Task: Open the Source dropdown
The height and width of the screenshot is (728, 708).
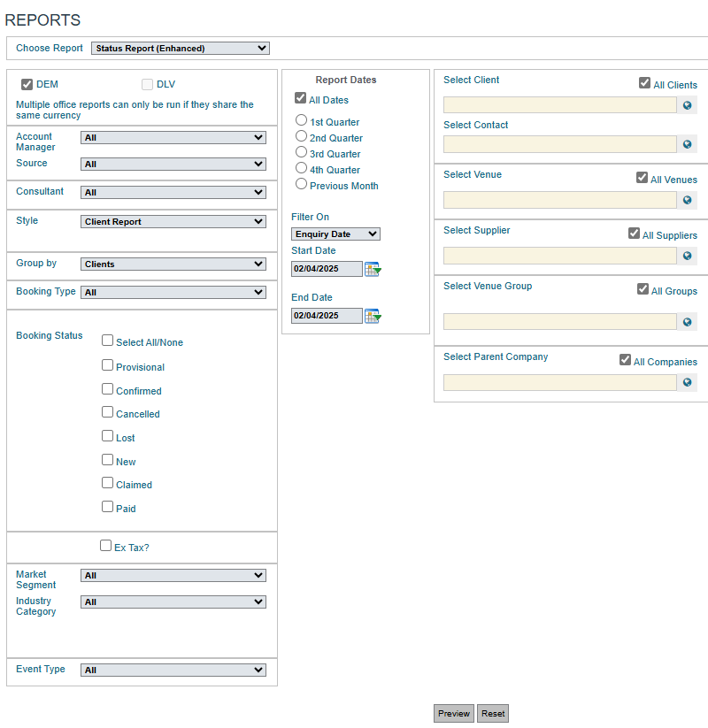Action: coord(173,165)
